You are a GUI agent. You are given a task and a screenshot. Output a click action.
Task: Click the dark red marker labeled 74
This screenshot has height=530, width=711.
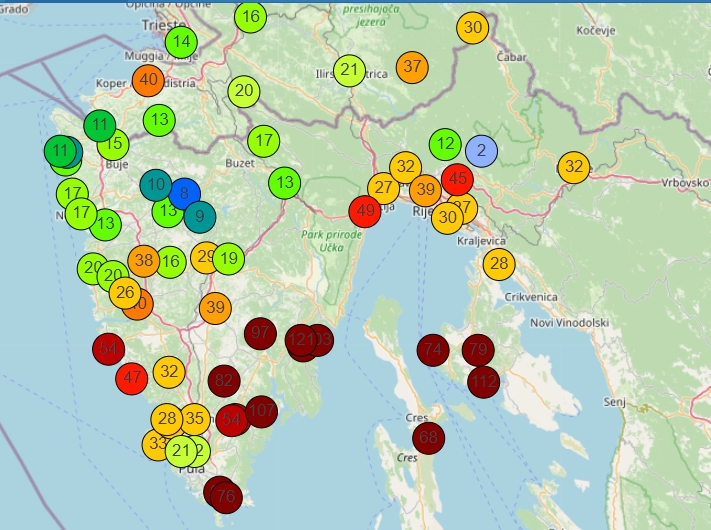(x=433, y=350)
